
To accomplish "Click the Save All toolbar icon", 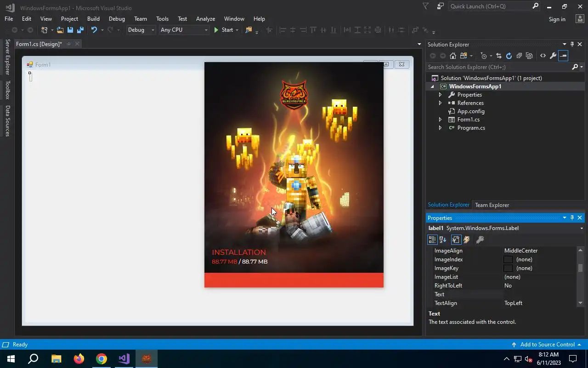I will (x=80, y=30).
